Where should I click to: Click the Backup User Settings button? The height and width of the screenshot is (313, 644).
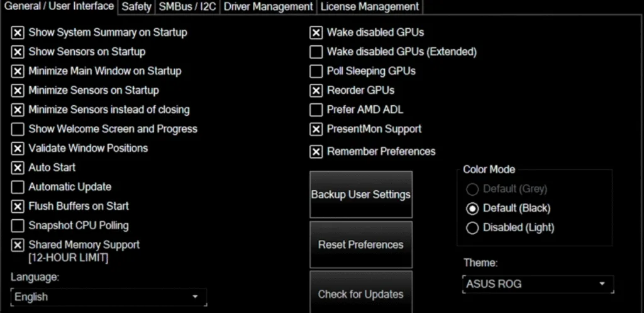pos(361,195)
